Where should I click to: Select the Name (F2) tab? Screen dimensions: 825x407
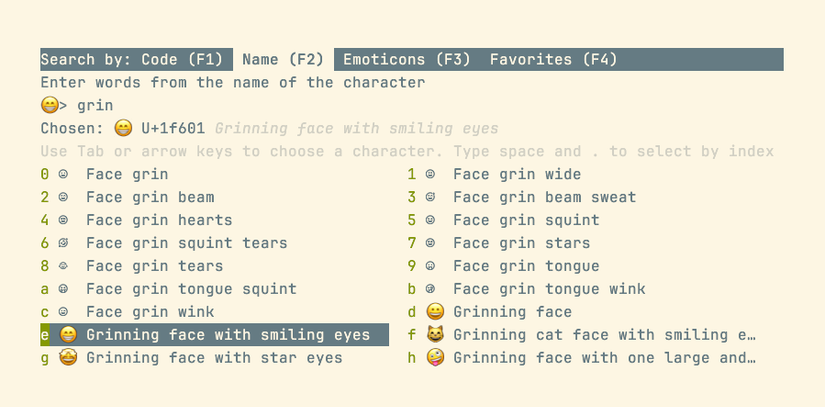[x=284, y=60]
